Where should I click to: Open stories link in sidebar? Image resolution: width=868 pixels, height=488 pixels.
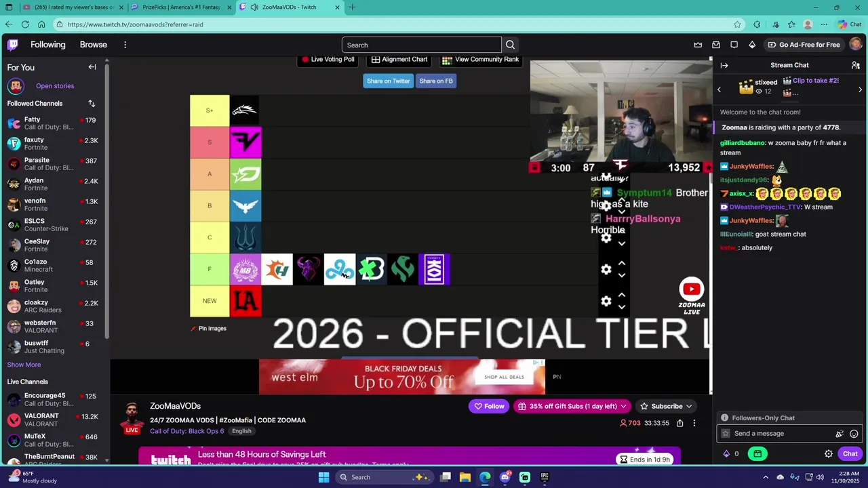55,86
